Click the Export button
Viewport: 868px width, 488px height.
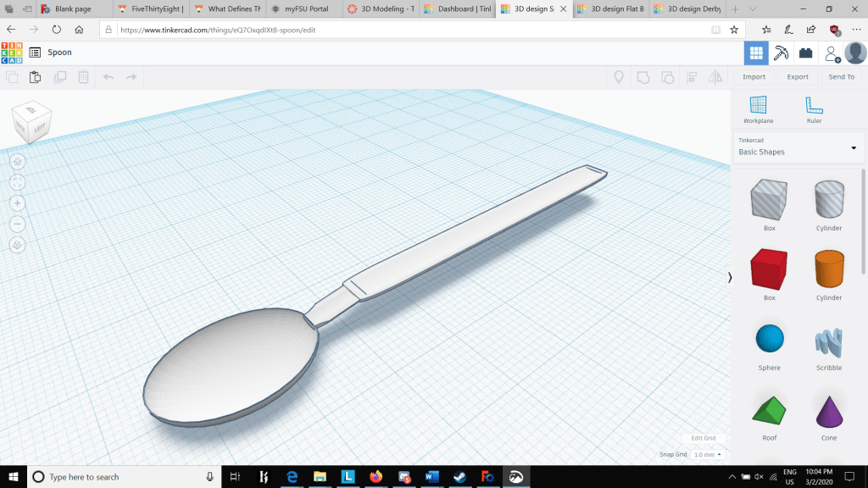pyautogui.click(x=797, y=77)
